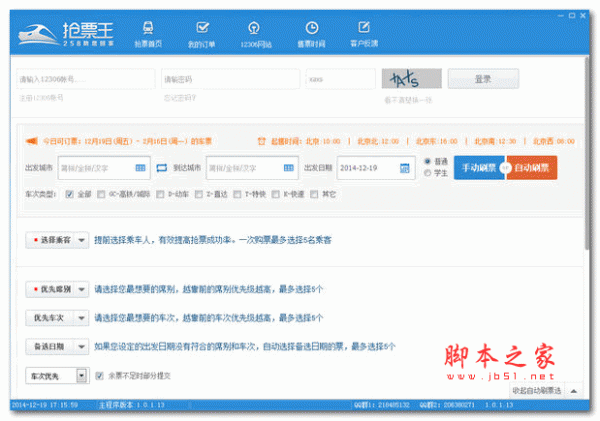Image resolution: width=600 pixels, height=421 pixels.
Task: Open the 12306网站 icon
Action: click(x=257, y=27)
